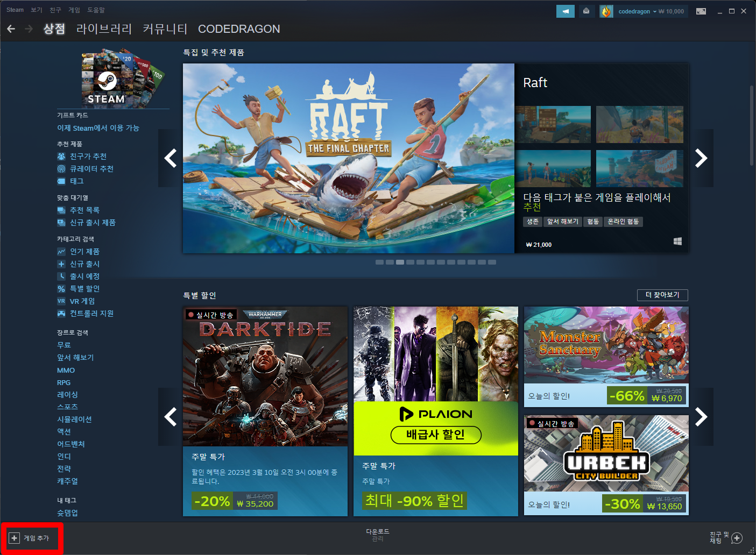The image size is (756, 555).
Task: Click 이제 Steam에서 이용 가능 link
Action: pyautogui.click(x=98, y=128)
